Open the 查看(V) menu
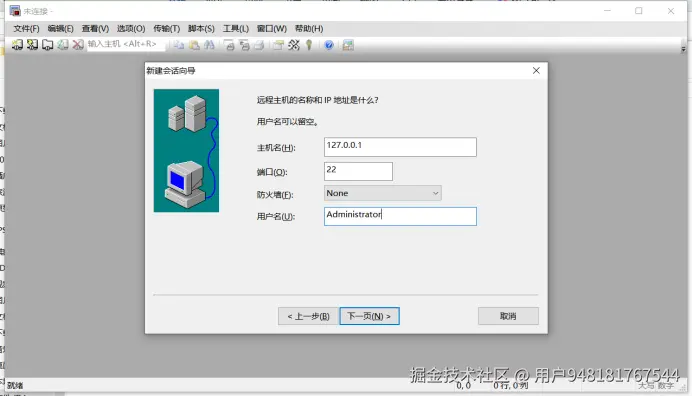The height and width of the screenshot is (397, 692). pyautogui.click(x=95, y=29)
